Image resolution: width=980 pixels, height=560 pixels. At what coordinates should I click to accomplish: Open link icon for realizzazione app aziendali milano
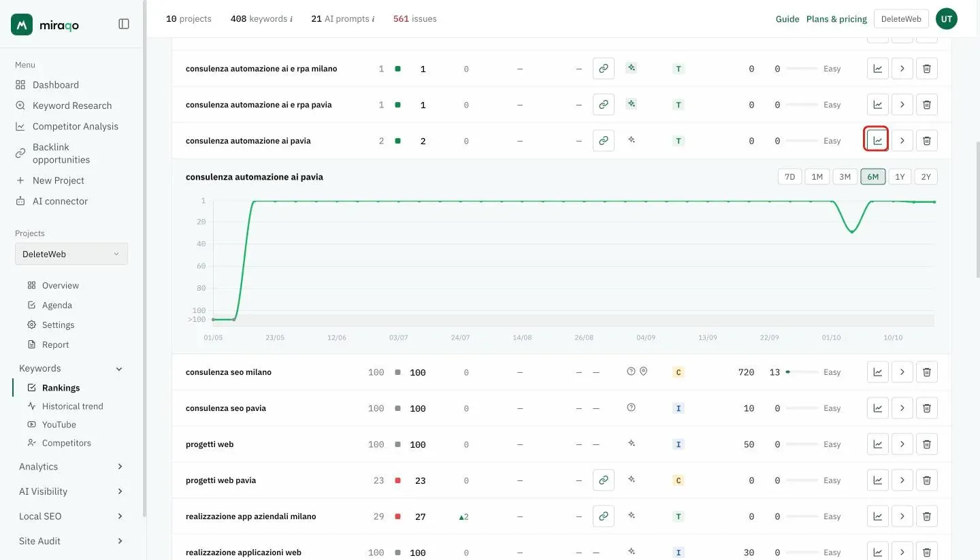tap(604, 516)
